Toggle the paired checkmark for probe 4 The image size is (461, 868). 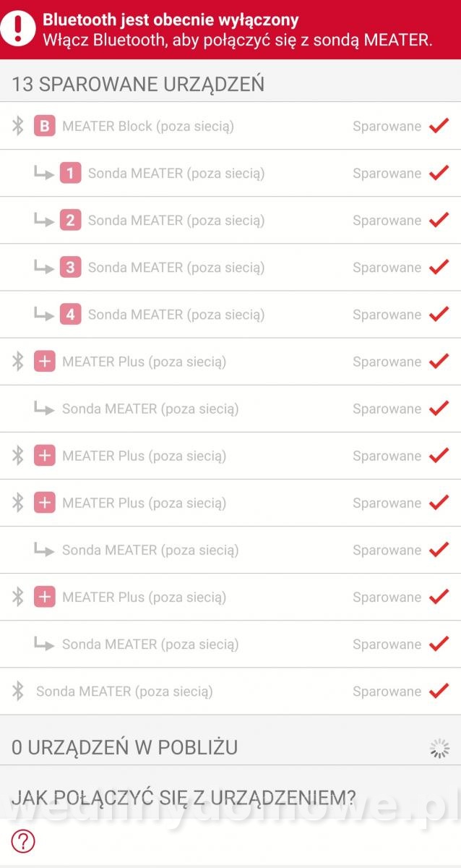[x=439, y=314]
